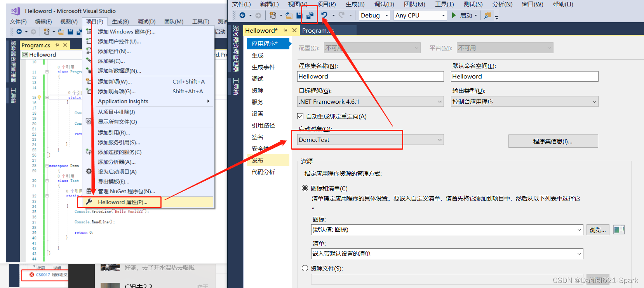The width and height of the screenshot is (644, 288).
Task: Collapse class Program code outline box
Action: (47, 72)
